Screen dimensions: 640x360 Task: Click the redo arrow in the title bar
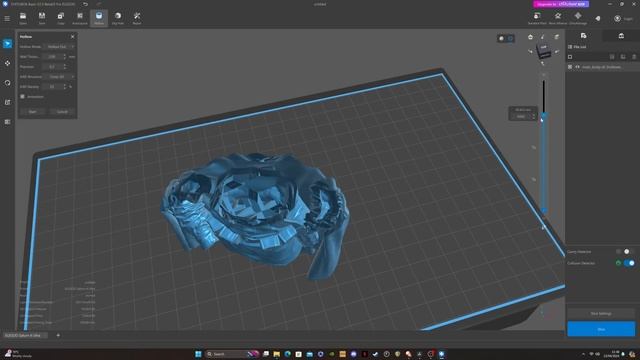pos(98,4)
